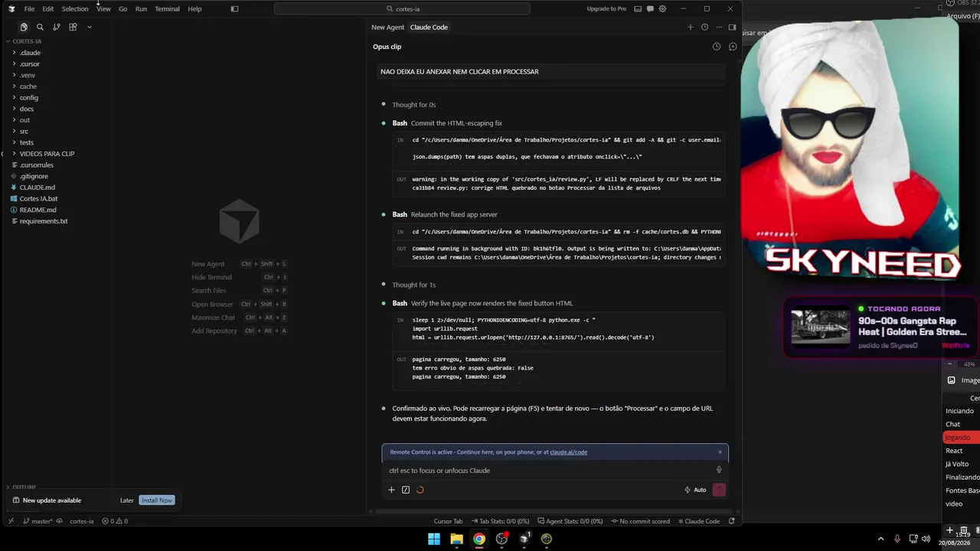The image size is (980, 551).
Task: Open the Run menu
Action: point(141,9)
